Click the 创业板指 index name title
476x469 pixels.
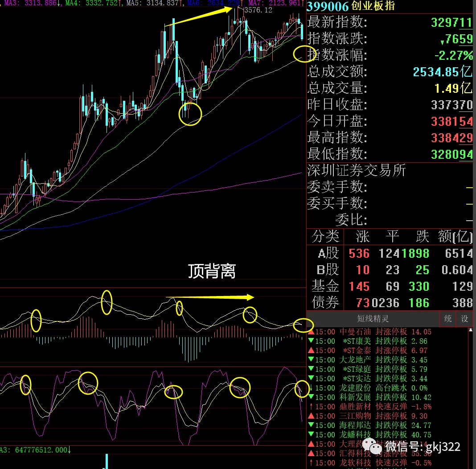point(373,6)
